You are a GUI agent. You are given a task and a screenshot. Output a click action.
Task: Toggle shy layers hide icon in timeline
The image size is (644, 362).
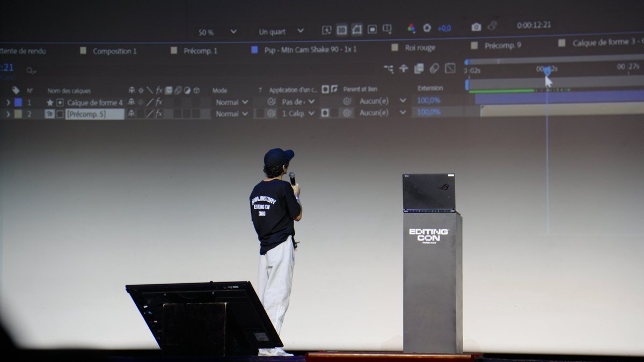pos(404,69)
